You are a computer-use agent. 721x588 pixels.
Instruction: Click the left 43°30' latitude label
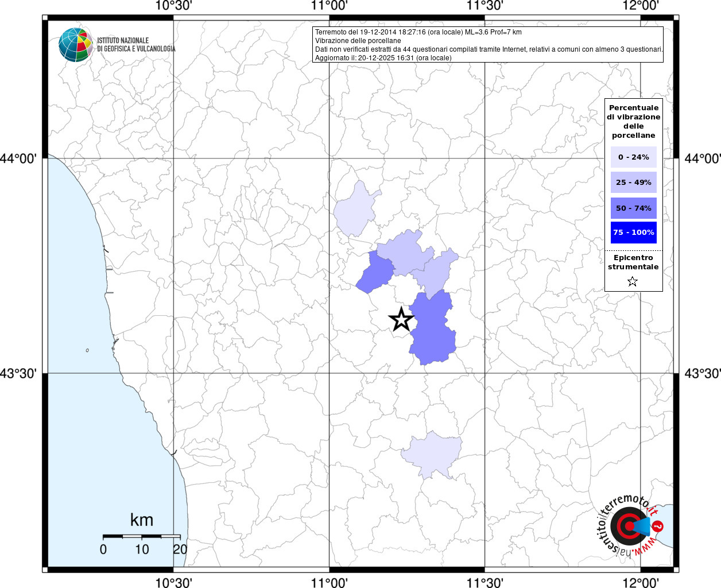point(18,373)
